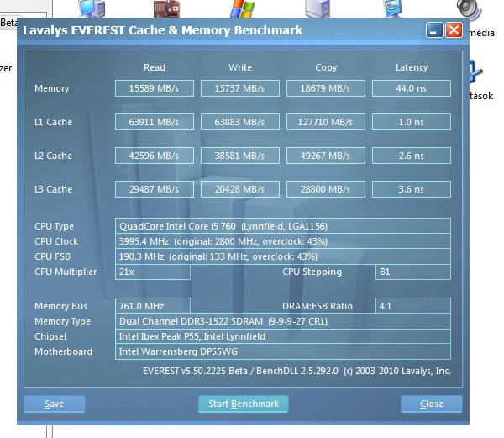This screenshot has width=504, height=438.
Task: Click the CPU FSB field 190.3 MHz
Action: point(283,256)
